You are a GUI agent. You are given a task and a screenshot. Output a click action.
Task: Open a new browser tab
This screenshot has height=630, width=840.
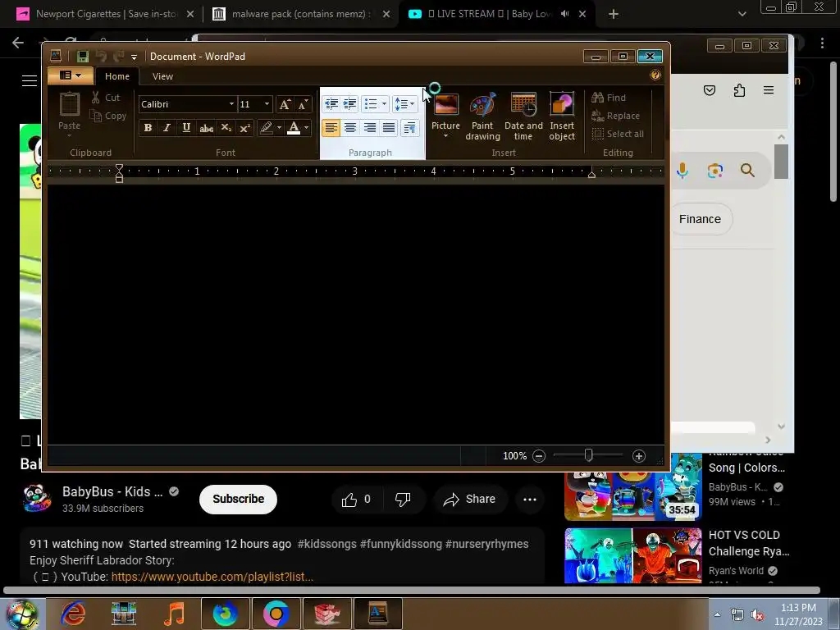click(x=614, y=15)
